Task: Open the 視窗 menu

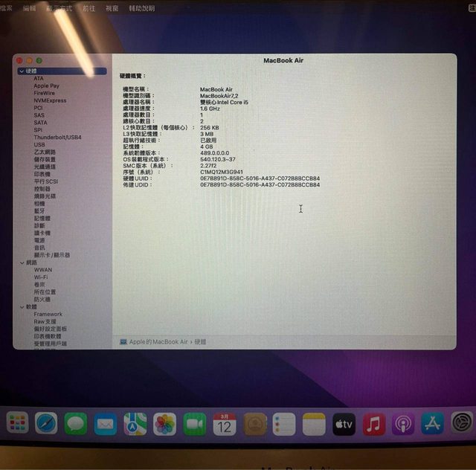Action: [x=112, y=8]
